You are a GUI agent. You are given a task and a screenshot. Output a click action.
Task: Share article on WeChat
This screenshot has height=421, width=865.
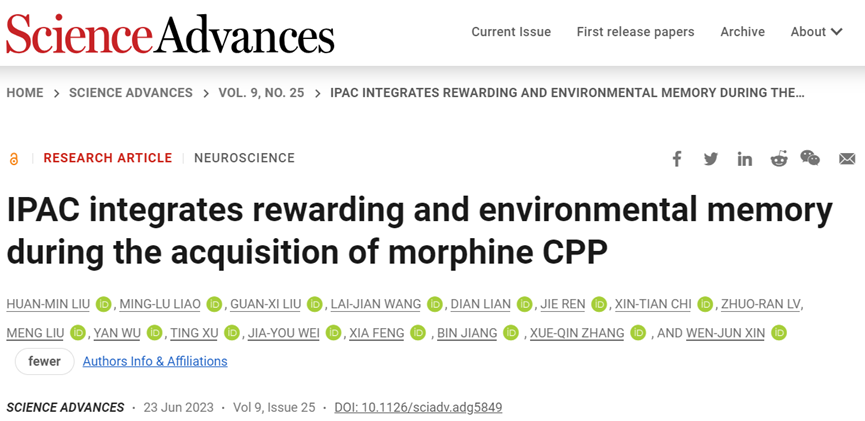pyautogui.click(x=811, y=159)
